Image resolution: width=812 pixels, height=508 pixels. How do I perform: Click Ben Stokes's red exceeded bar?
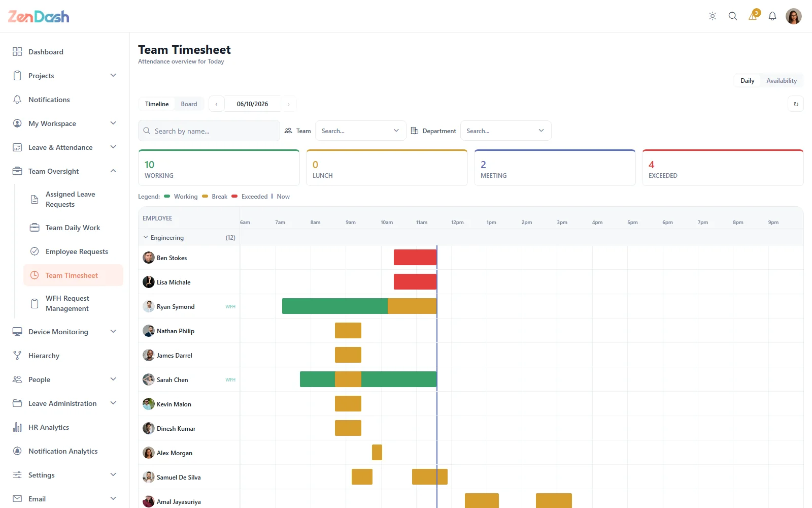click(415, 258)
